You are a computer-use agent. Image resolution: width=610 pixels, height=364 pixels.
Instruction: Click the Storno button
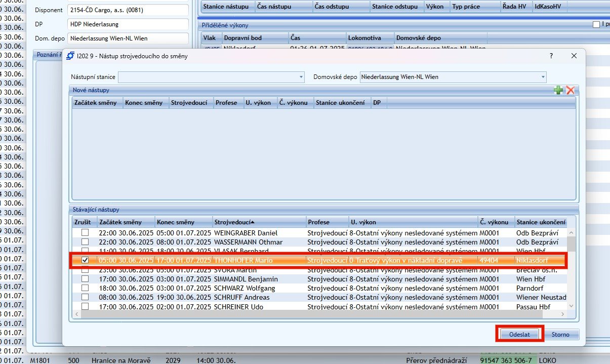point(560,335)
